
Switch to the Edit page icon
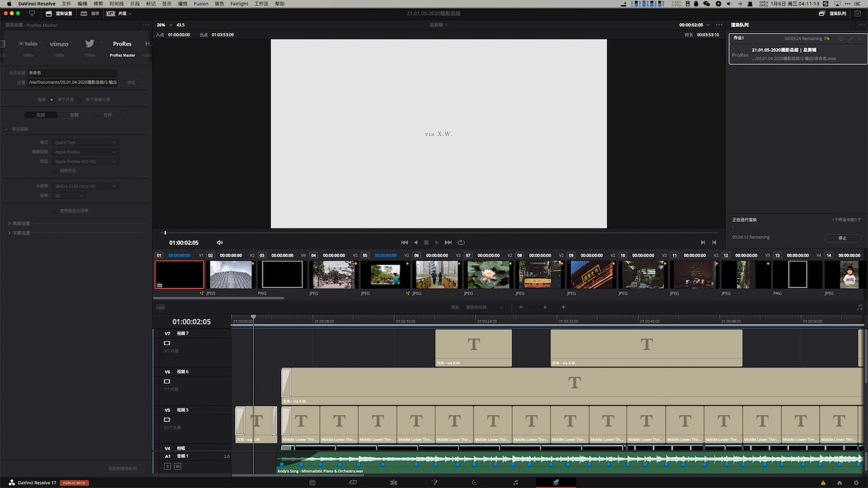tap(393, 482)
